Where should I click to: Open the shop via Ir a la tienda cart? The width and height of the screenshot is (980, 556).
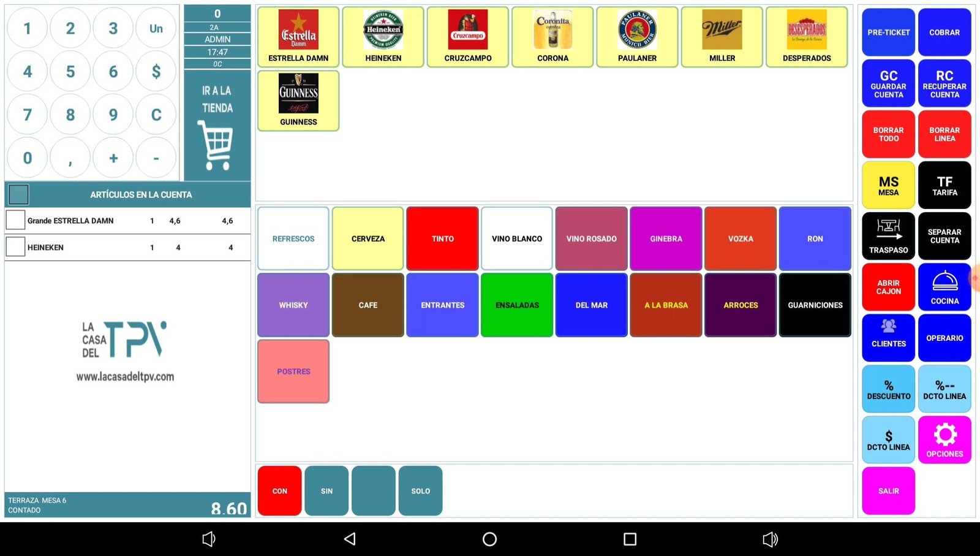click(217, 125)
